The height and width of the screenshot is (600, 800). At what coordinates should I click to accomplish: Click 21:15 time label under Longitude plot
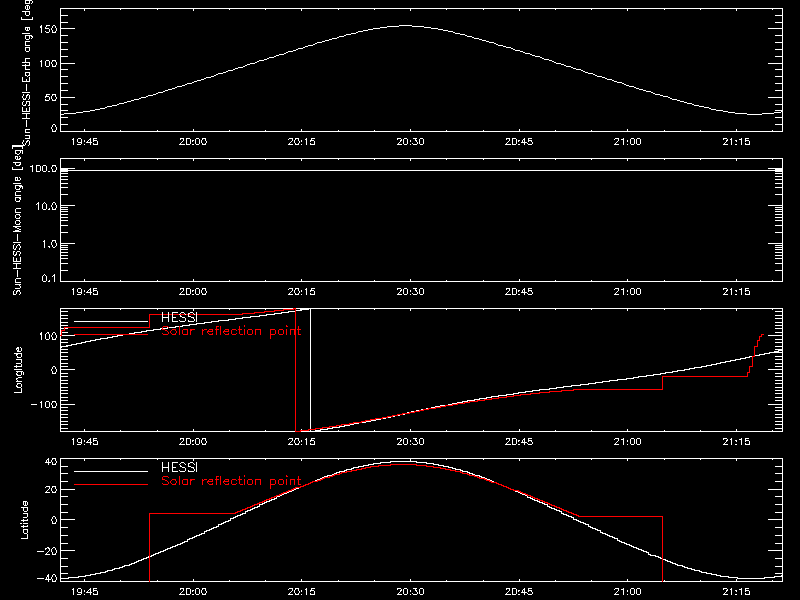click(736, 442)
